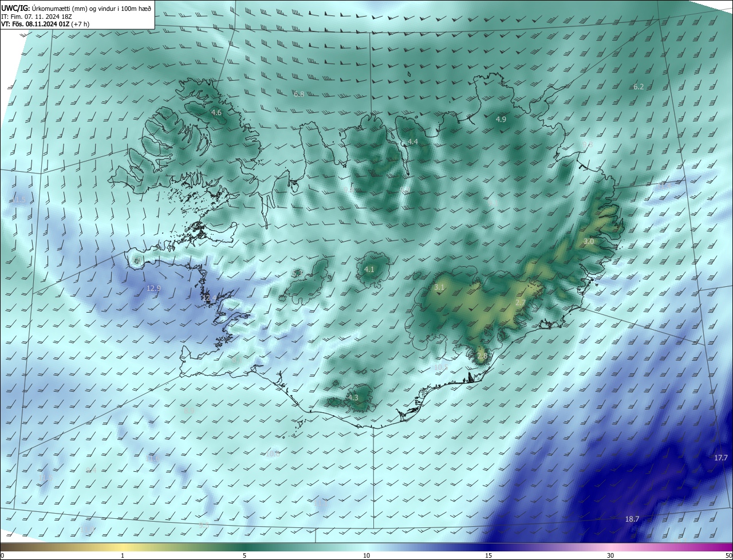The image size is (733, 560).
Task: Click the colorbar scale label 50
Action: tap(729, 555)
